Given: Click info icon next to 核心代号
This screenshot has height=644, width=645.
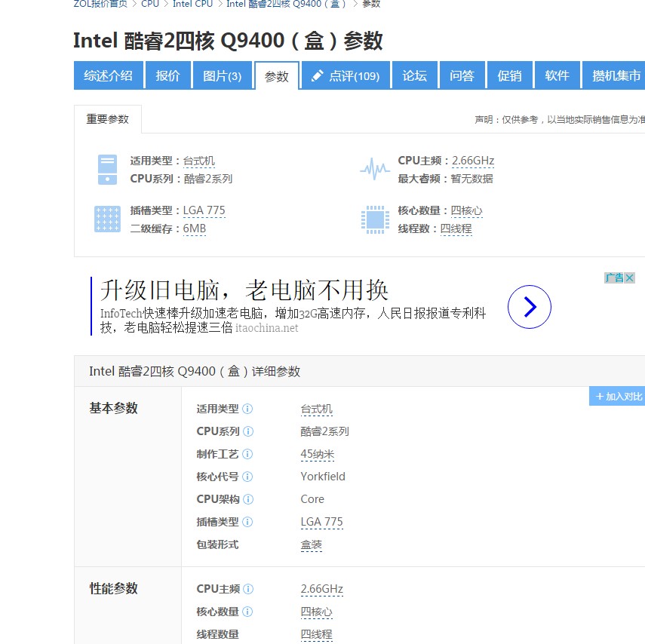Looking at the screenshot, I should point(247,477).
